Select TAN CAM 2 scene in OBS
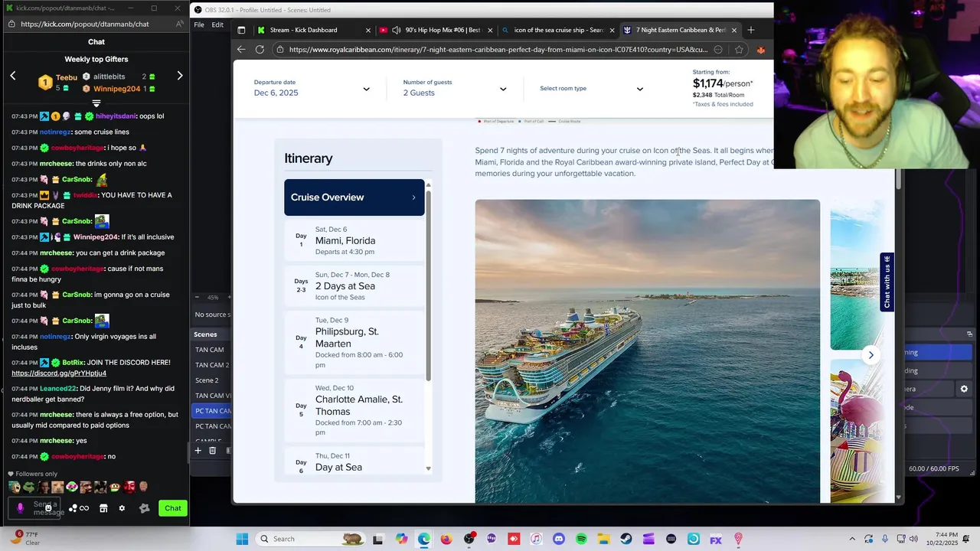Screen dimensions: 980x551 tap(212, 365)
